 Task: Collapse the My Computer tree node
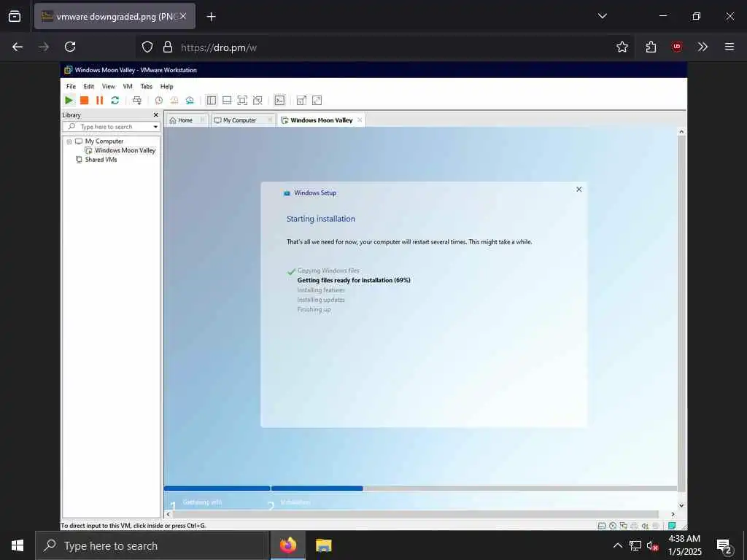[x=69, y=141]
